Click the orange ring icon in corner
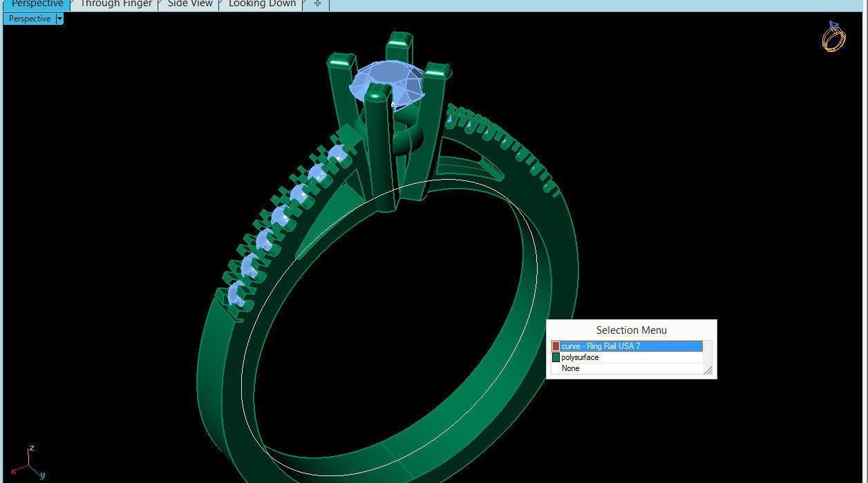Viewport: 868px width, 483px height. (833, 36)
